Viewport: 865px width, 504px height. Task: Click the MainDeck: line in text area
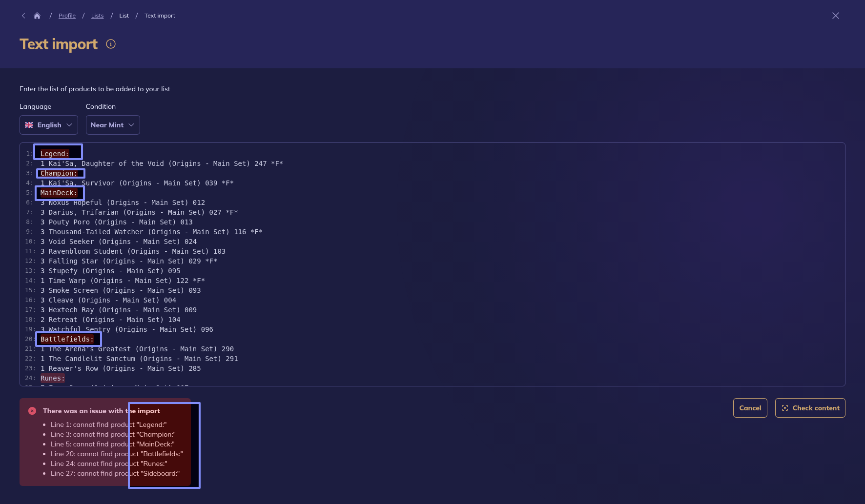(59, 193)
